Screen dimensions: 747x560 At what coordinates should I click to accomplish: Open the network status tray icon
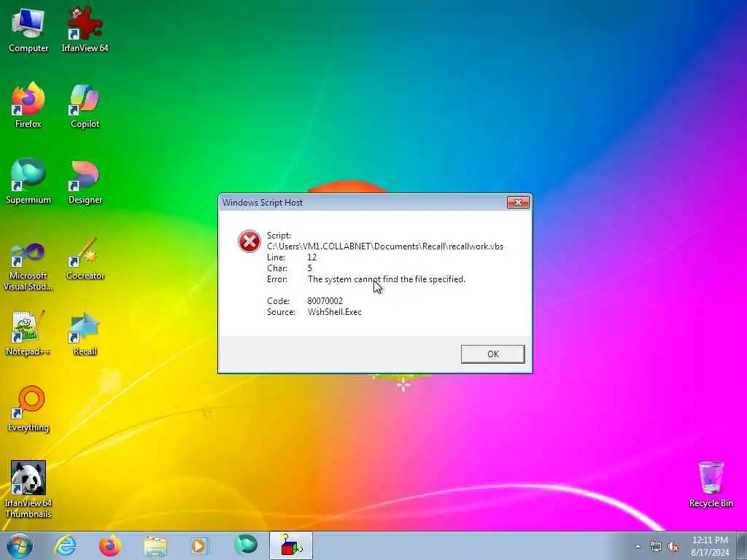click(x=656, y=546)
